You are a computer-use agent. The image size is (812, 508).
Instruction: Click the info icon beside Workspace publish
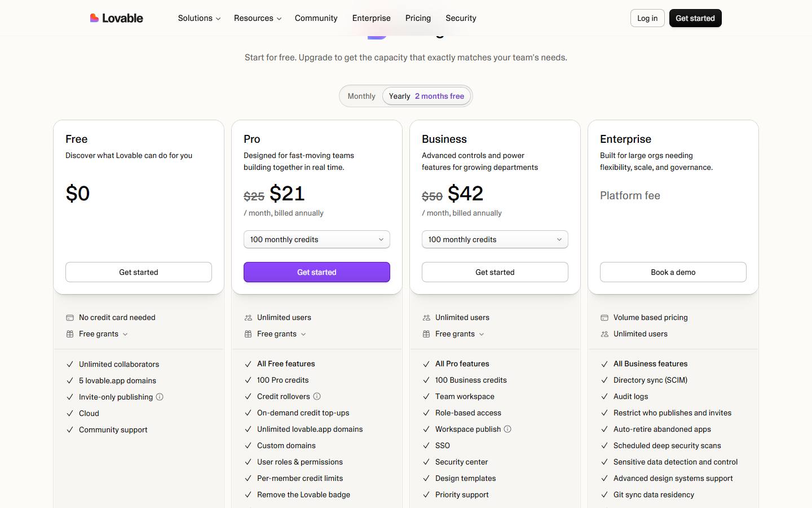pos(507,429)
